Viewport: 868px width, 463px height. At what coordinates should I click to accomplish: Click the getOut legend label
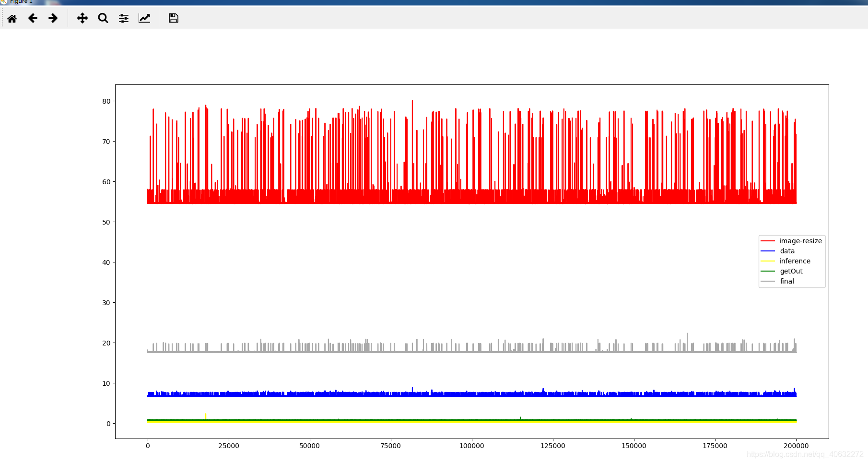pos(791,271)
